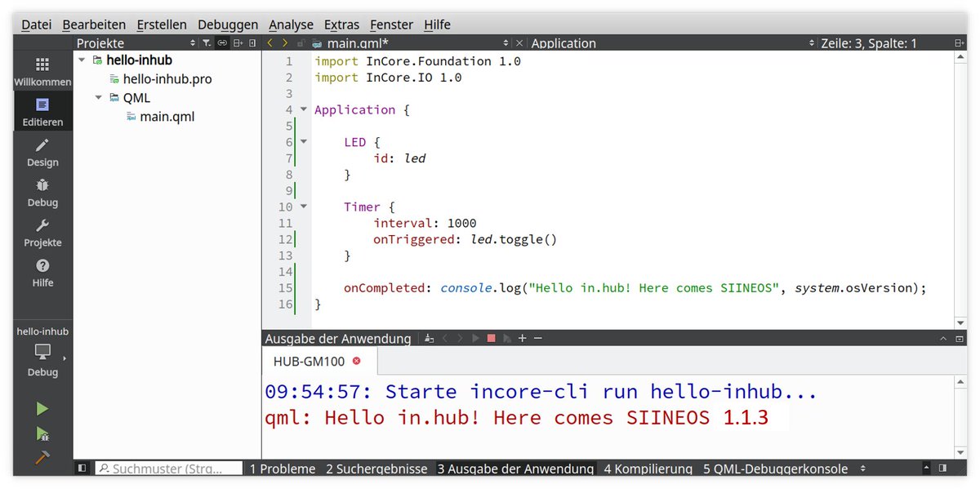This screenshot has height=489, width=980.
Task: Open the 1 Probleme pane
Action: (x=283, y=469)
